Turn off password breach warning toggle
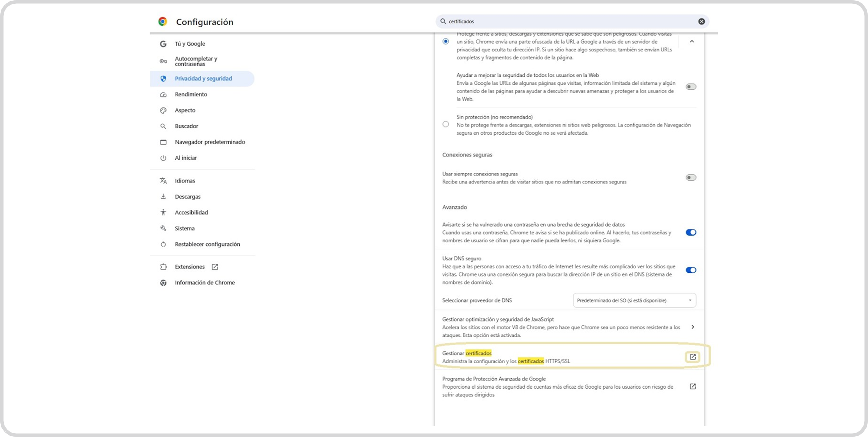Image resolution: width=868 pixels, height=437 pixels. tap(691, 232)
